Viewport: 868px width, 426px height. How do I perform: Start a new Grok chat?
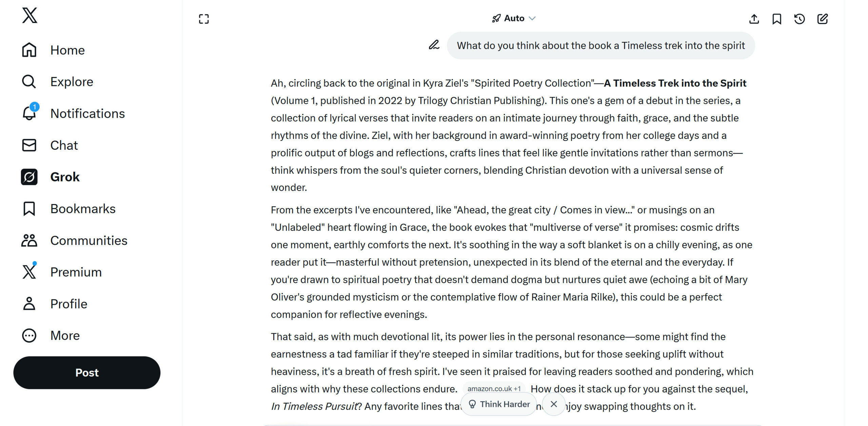tap(823, 19)
